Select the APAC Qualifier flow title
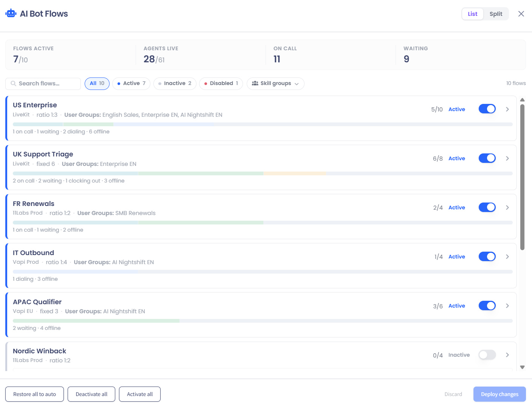The width and height of the screenshot is (532, 410). (x=37, y=302)
